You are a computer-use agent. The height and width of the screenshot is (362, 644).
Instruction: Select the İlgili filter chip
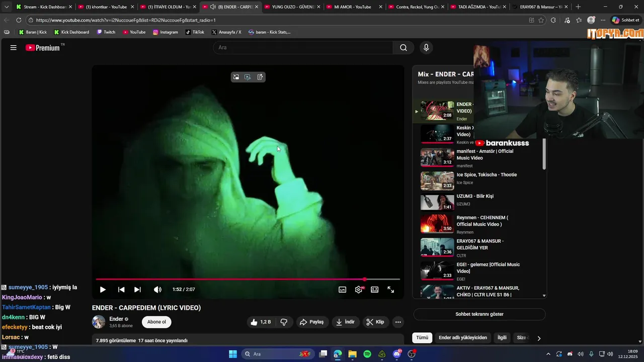[502, 338]
